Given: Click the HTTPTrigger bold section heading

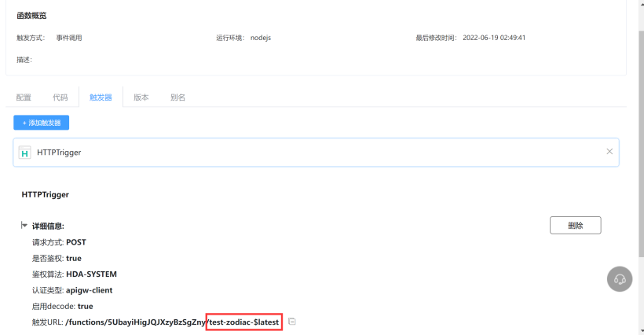Looking at the screenshot, I should 46,193.
